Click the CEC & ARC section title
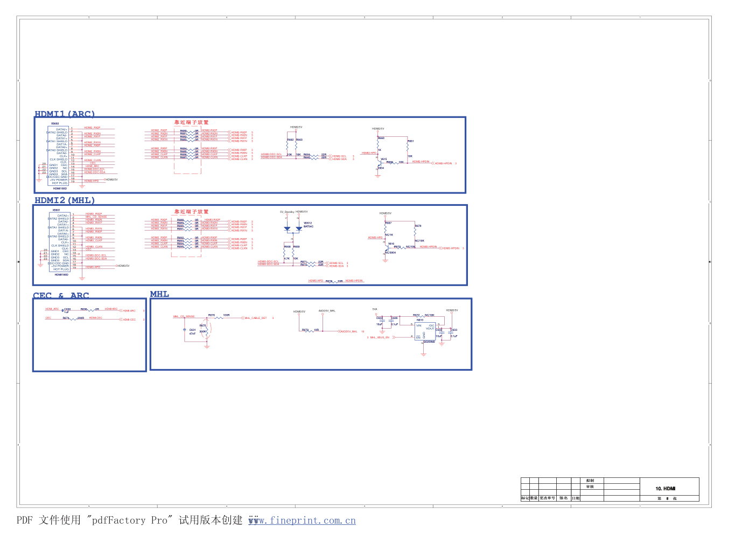 [x=61, y=295]
